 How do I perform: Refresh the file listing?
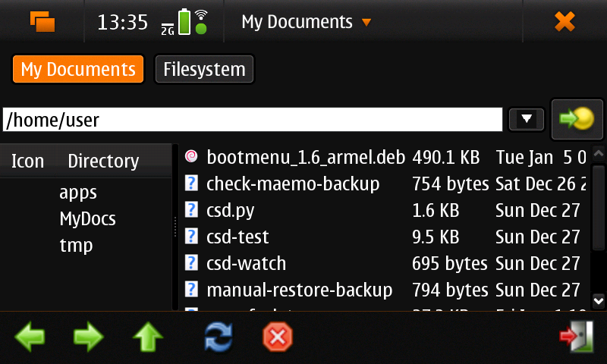[x=219, y=337]
